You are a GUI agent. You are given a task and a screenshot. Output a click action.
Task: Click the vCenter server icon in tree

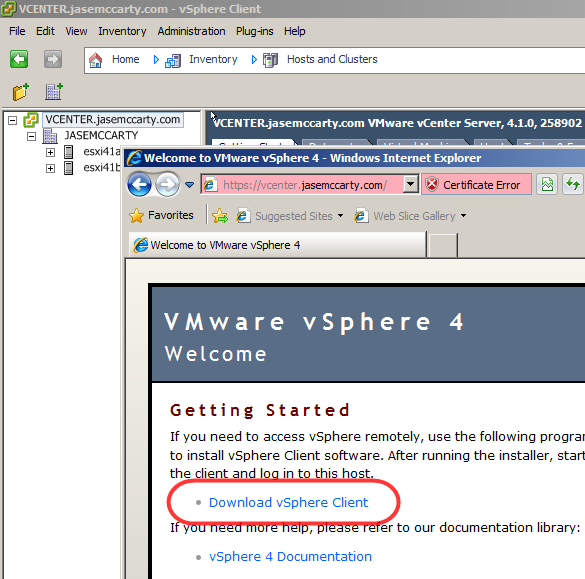31,120
